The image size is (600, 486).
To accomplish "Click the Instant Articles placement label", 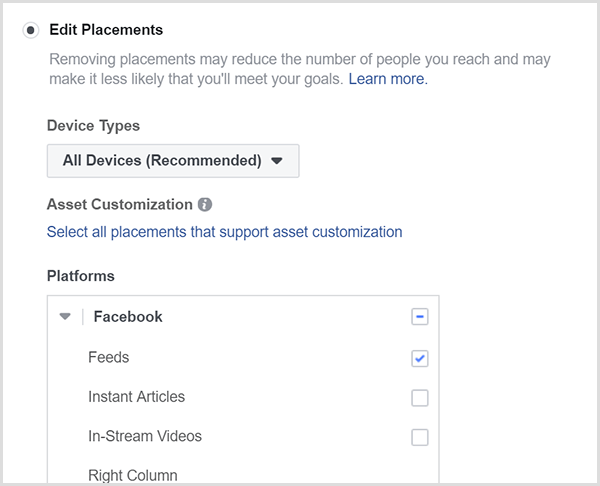I will (x=137, y=397).
